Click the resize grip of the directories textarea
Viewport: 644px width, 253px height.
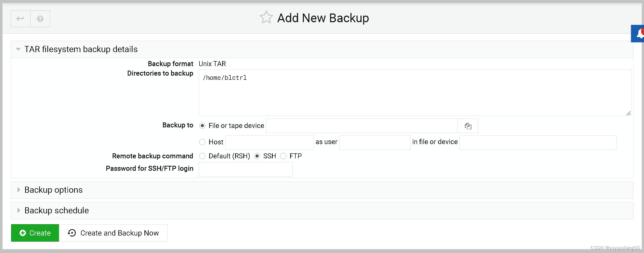(x=628, y=114)
